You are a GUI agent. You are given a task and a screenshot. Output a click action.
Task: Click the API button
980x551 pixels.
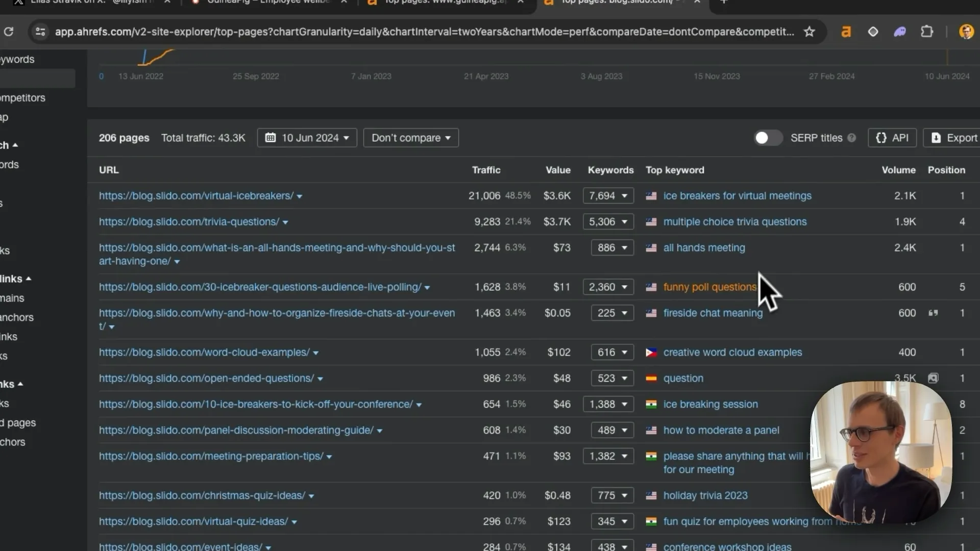[x=892, y=138]
